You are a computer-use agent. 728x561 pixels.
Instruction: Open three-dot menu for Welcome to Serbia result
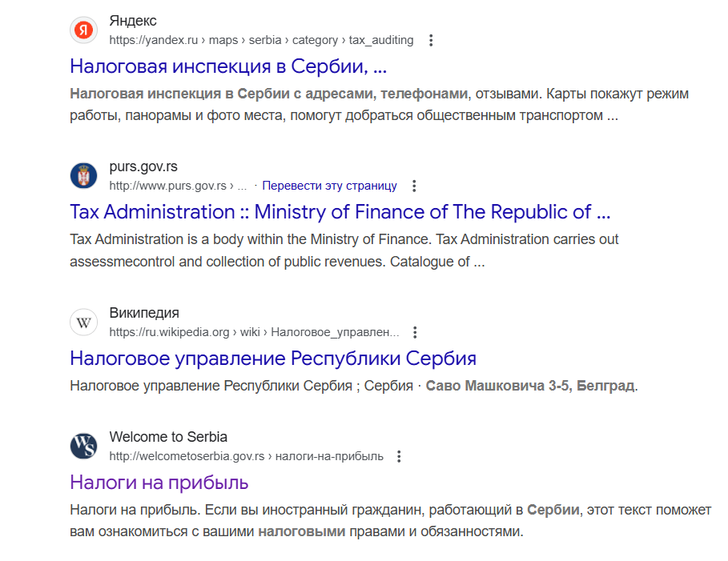point(399,457)
